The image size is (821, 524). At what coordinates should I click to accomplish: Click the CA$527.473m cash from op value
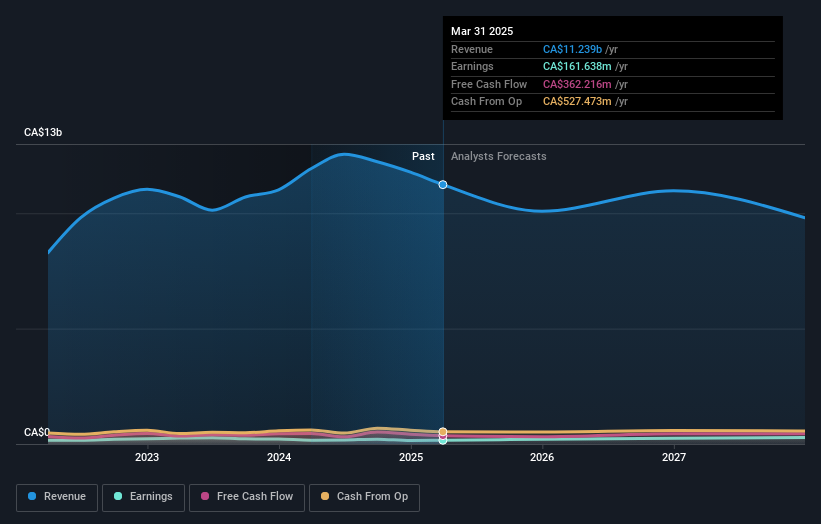[x=577, y=102]
